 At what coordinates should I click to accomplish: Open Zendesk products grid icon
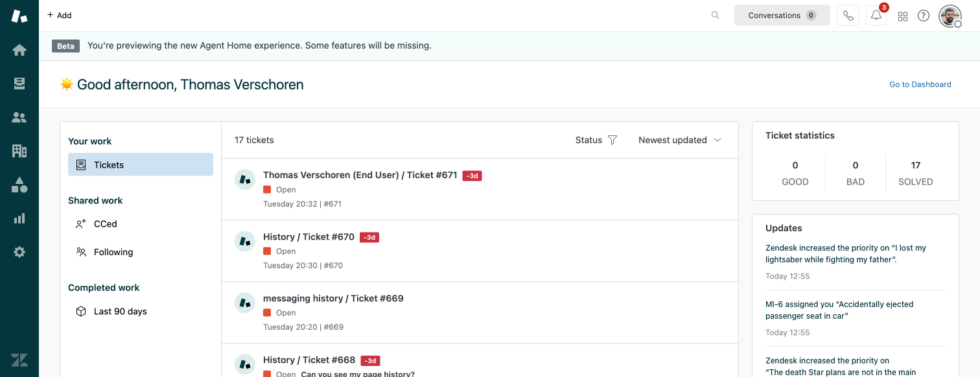pos(903,16)
